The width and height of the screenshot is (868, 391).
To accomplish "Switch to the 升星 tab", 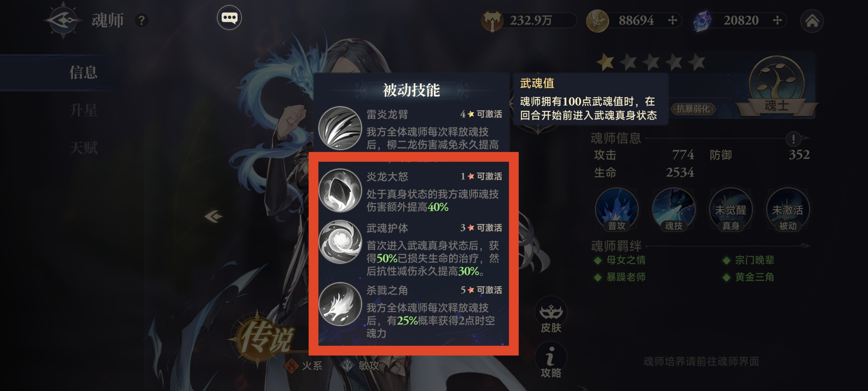I will pyautogui.click(x=83, y=110).
